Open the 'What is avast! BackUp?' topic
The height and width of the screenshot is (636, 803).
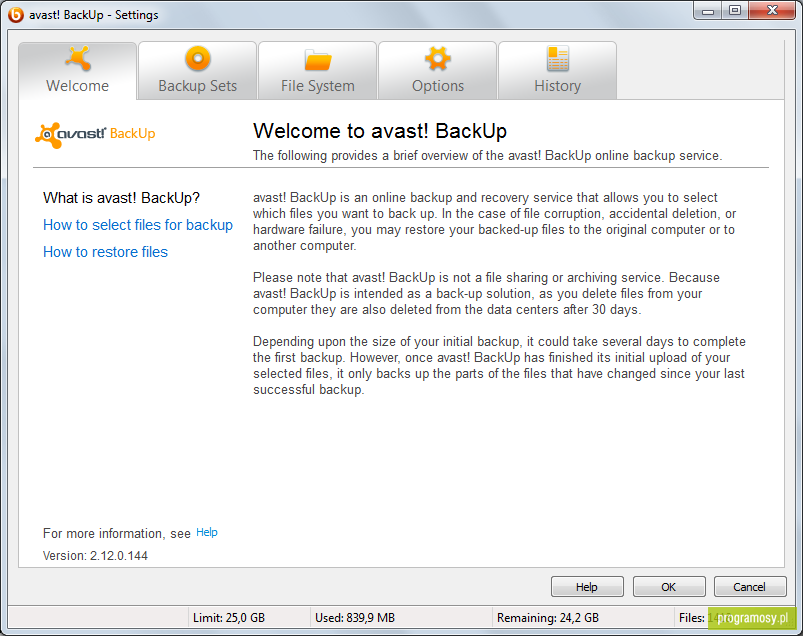[x=121, y=198]
